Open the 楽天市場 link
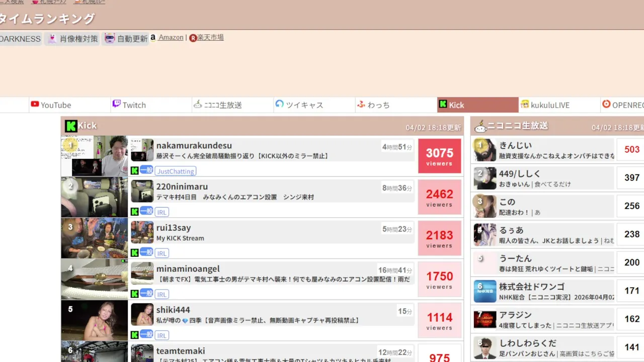This screenshot has width=644, height=362. pyautogui.click(x=210, y=37)
